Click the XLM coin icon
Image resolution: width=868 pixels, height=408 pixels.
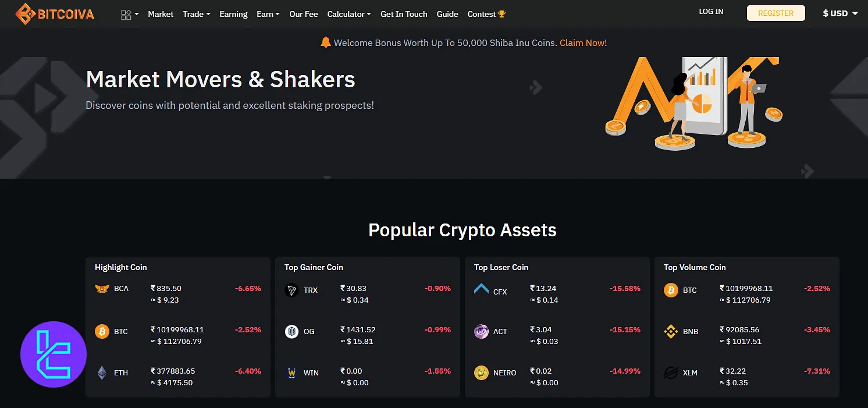(x=671, y=373)
